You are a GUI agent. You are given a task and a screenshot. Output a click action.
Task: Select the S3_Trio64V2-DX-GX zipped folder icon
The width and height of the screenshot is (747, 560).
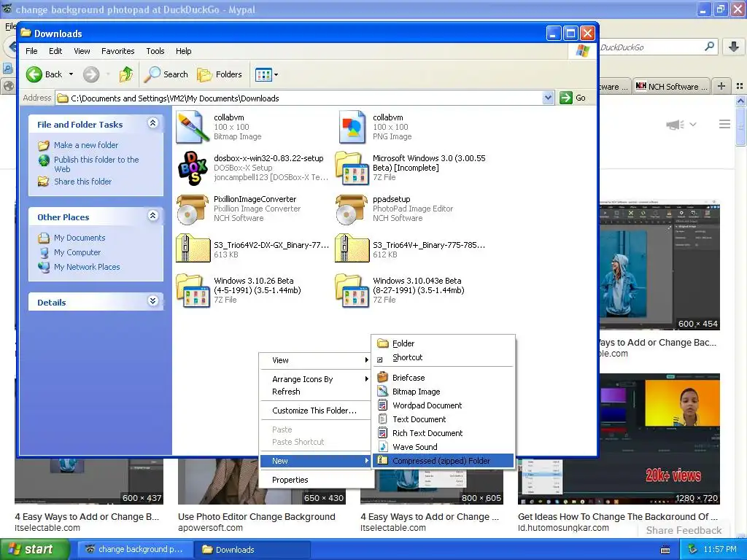(193, 248)
